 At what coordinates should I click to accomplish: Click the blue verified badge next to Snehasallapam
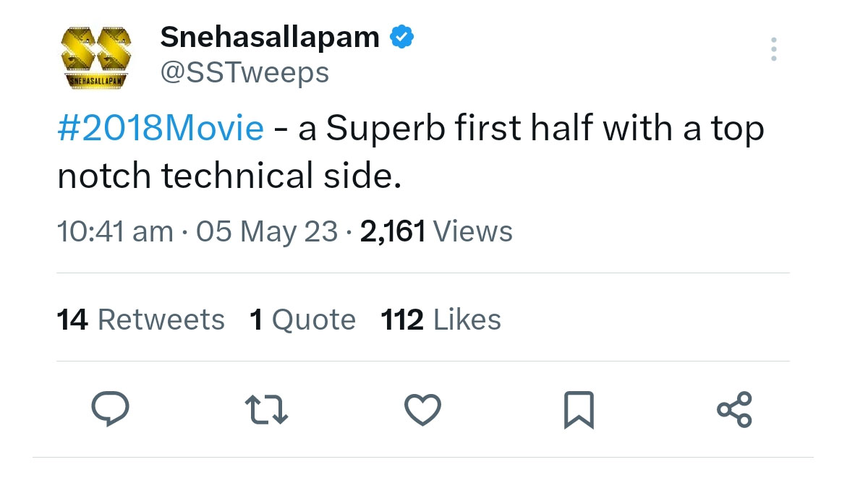coord(401,34)
